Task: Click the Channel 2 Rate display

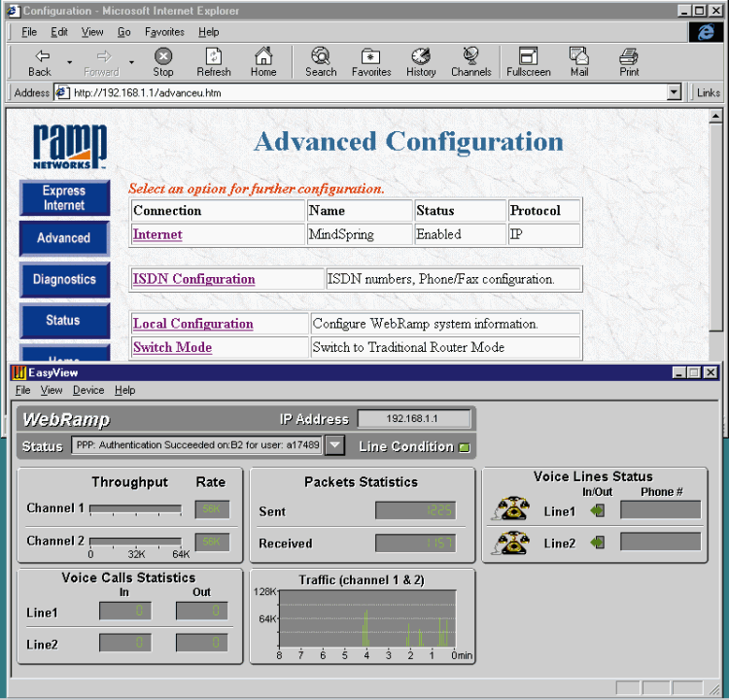Action: coord(212,542)
